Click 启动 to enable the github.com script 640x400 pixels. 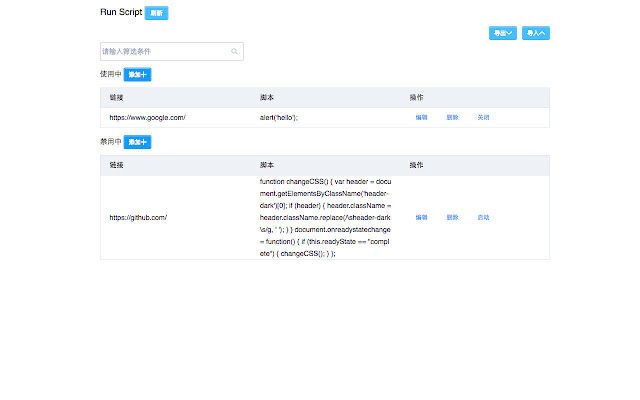pos(483,218)
